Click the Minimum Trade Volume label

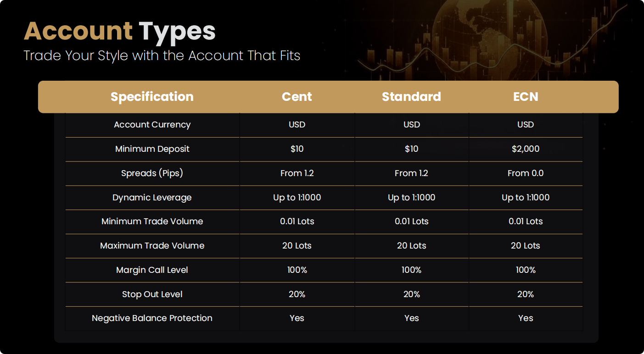[152, 221]
